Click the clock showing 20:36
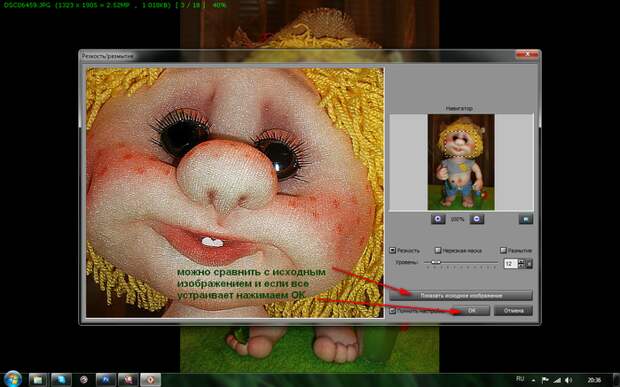Image resolution: width=620 pixels, height=387 pixels. (x=594, y=380)
